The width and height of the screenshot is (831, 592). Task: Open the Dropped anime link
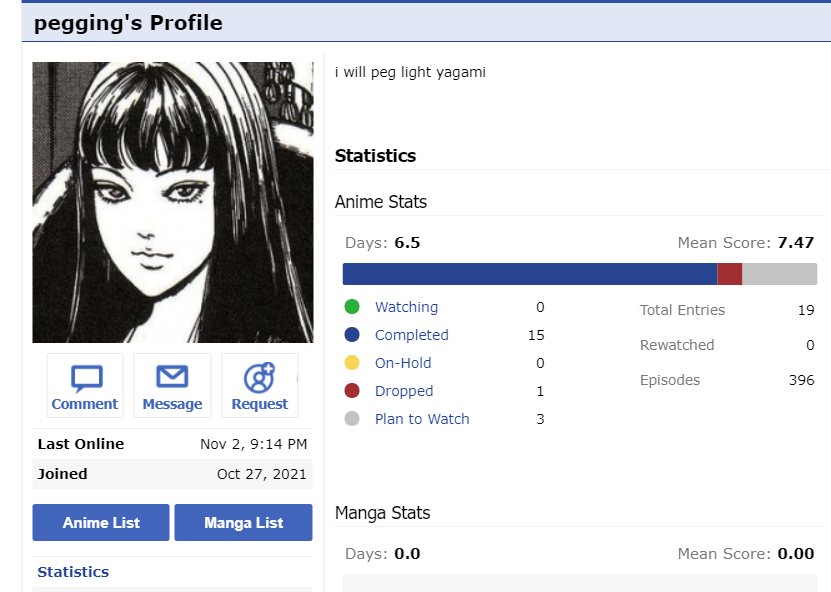point(404,391)
